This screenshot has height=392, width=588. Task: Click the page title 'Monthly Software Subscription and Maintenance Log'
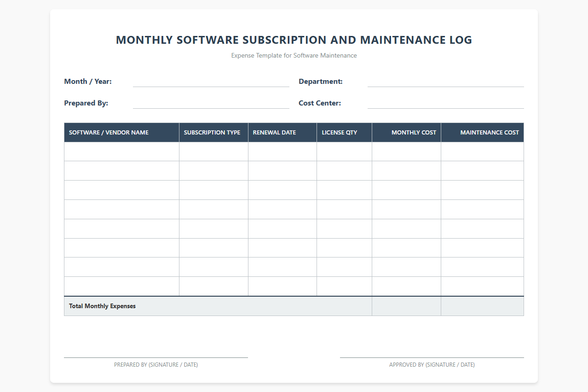point(294,40)
